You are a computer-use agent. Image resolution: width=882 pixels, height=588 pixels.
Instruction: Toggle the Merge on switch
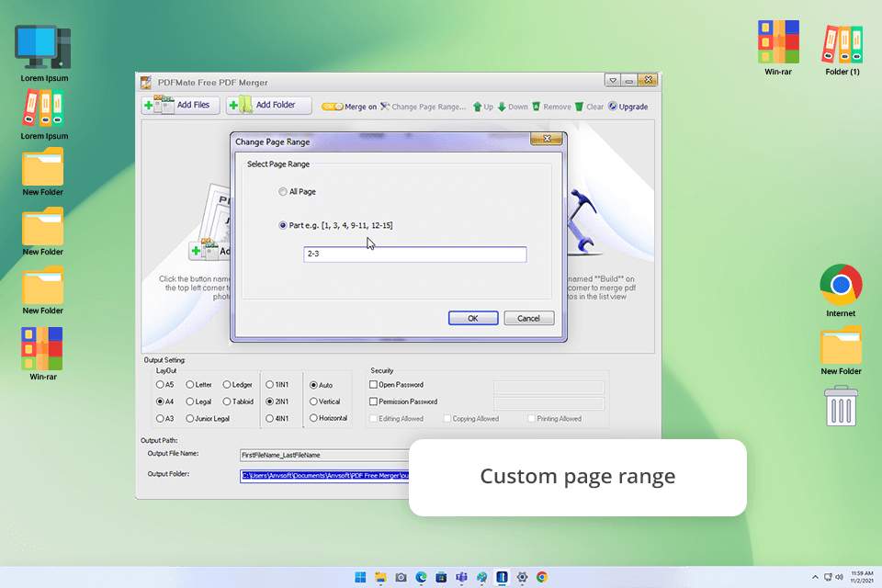[332, 107]
